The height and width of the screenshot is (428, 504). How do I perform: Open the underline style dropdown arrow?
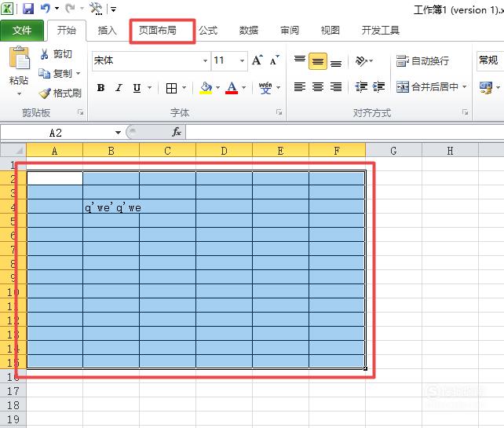[x=149, y=87]
